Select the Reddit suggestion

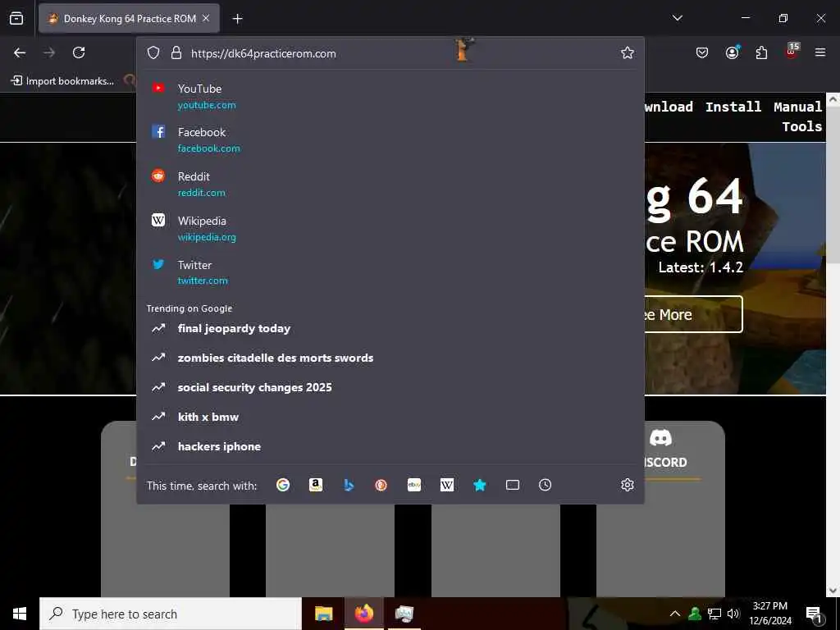tap(390, 184)
